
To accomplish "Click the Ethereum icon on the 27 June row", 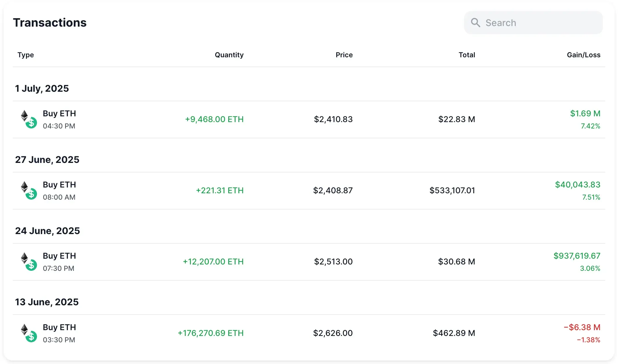I will tap(25, 186).
